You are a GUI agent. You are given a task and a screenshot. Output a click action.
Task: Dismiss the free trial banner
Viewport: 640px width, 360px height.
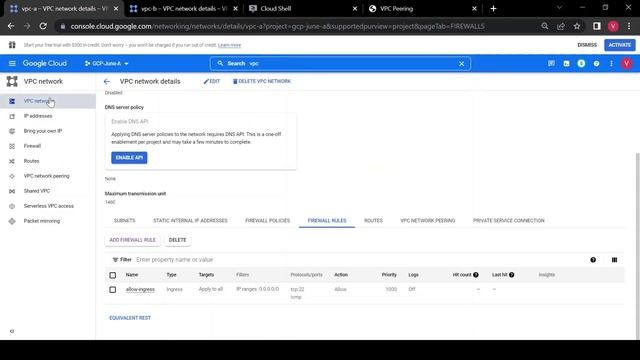pos(587,45)
